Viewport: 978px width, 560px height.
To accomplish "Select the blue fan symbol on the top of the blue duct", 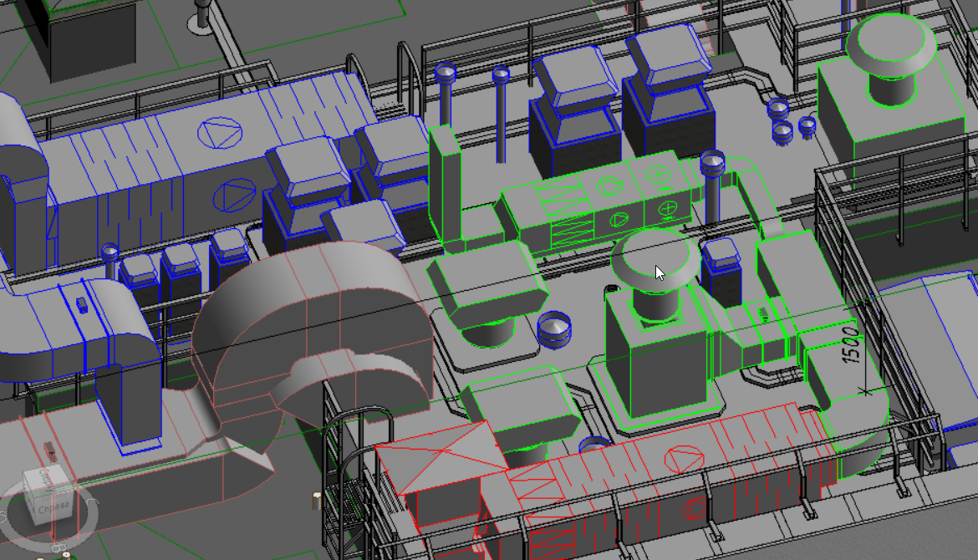I will (x=220, y=133).
